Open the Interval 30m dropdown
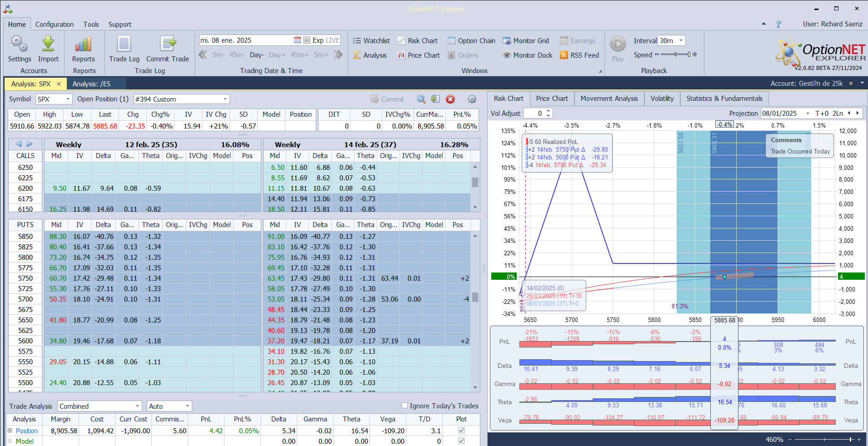This screenshot has width=868, height=446. click(x=681, y=41)
